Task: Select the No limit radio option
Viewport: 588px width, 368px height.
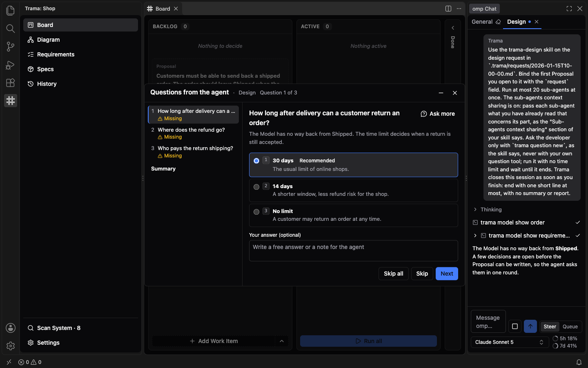Action: click(256, 212)
